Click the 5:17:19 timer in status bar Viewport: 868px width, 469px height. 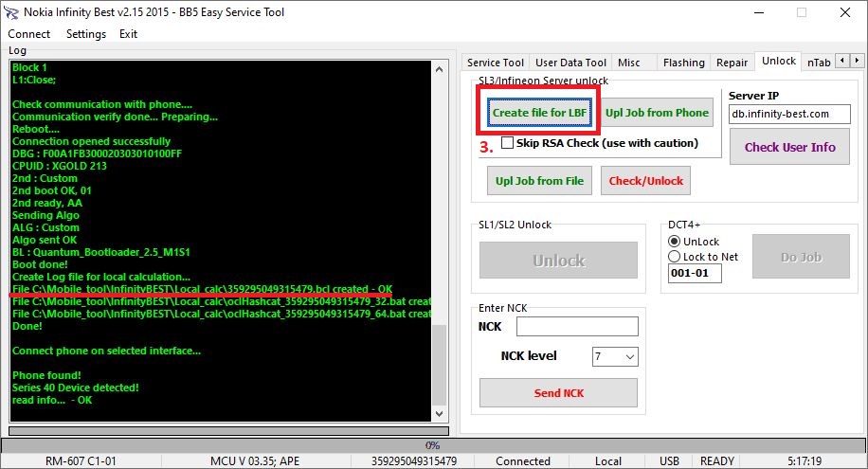[x=805, y=461]
